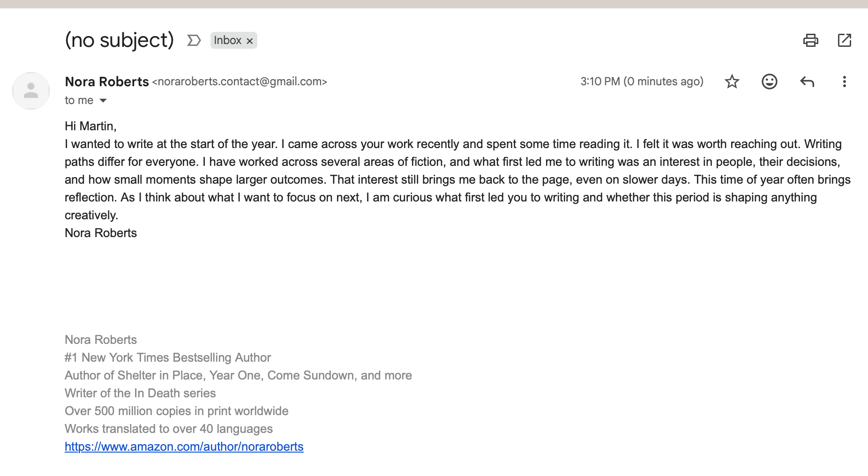Screen dimensions: 868x476
Task: Open the Amazon author page link
Action: (184, 446)
